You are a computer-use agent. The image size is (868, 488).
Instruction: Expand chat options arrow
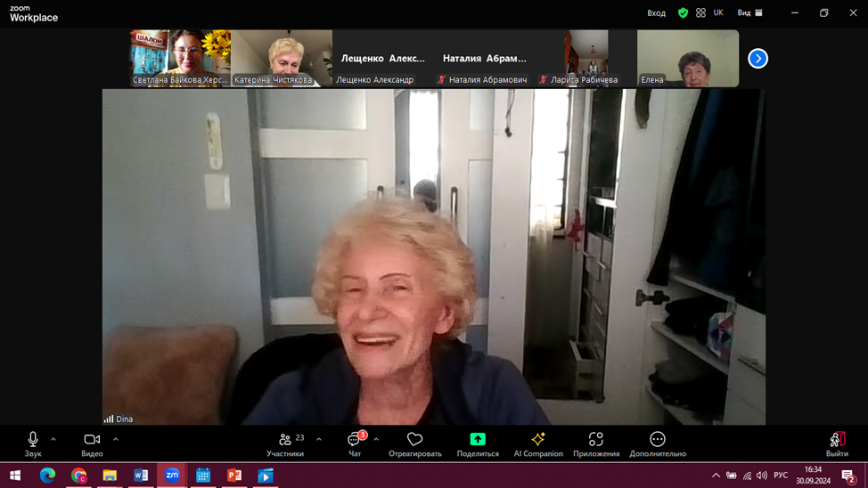click(376, 439)
